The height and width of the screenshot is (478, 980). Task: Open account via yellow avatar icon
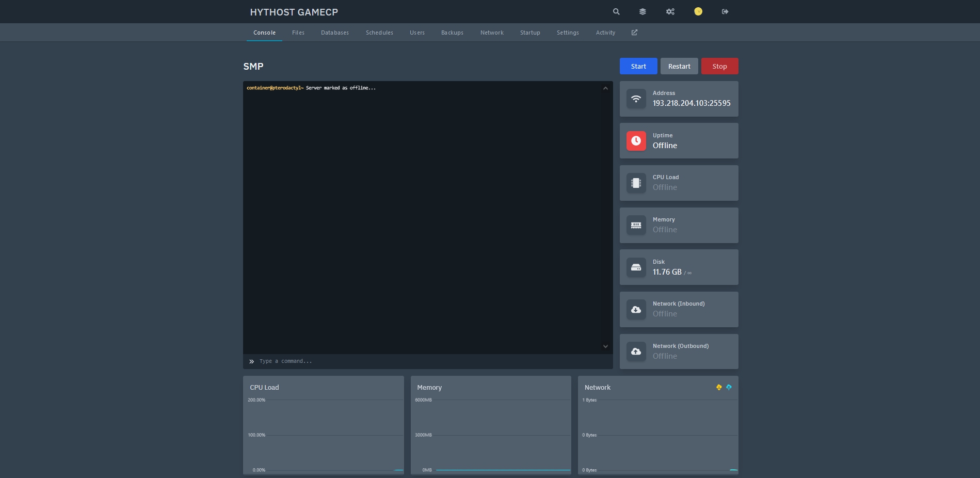pos(698,11)
